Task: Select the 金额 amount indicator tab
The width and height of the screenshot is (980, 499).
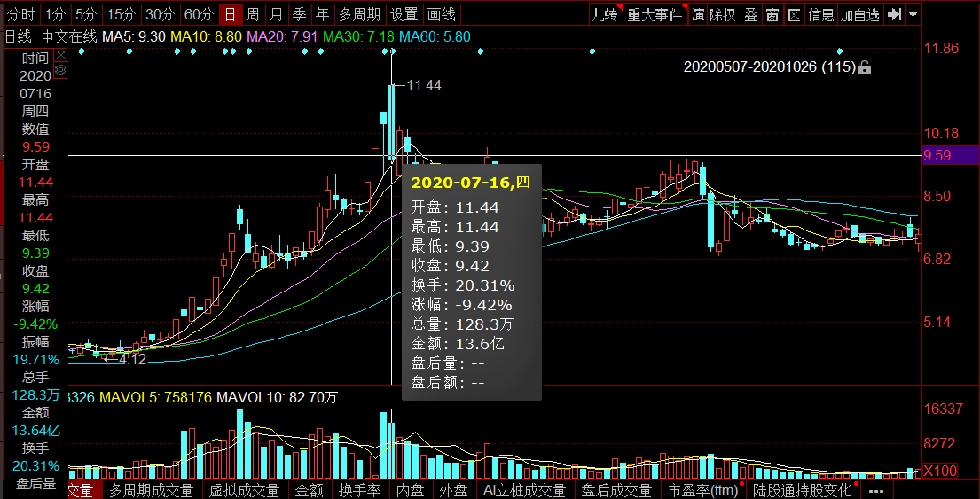Action: pos(310,490)
